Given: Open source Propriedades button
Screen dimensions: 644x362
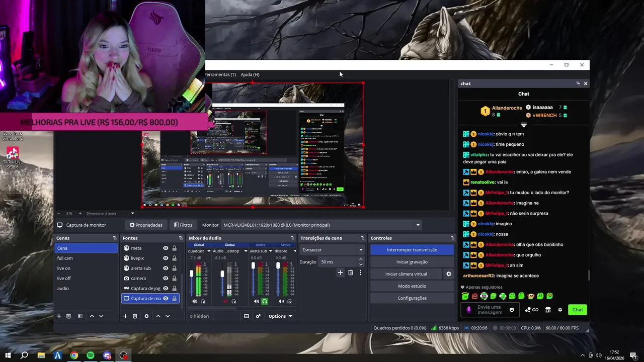Looking at the screenshot, I should pyautogui.click(x=146, y=225).
